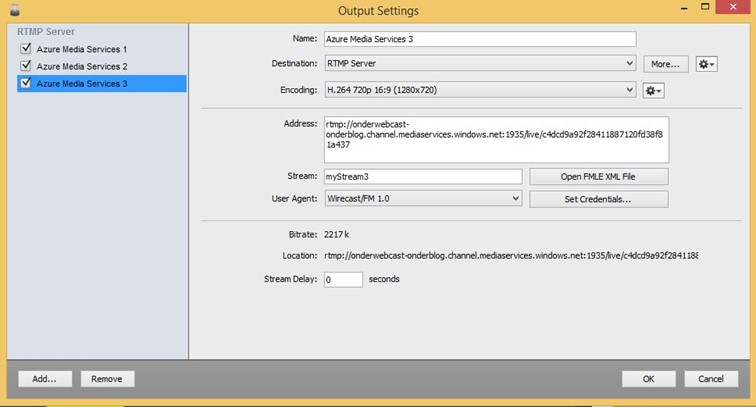Dismiss dialog with the Cancel button
The width and height of the screenshot is (756, 407).
click(711, 379)
